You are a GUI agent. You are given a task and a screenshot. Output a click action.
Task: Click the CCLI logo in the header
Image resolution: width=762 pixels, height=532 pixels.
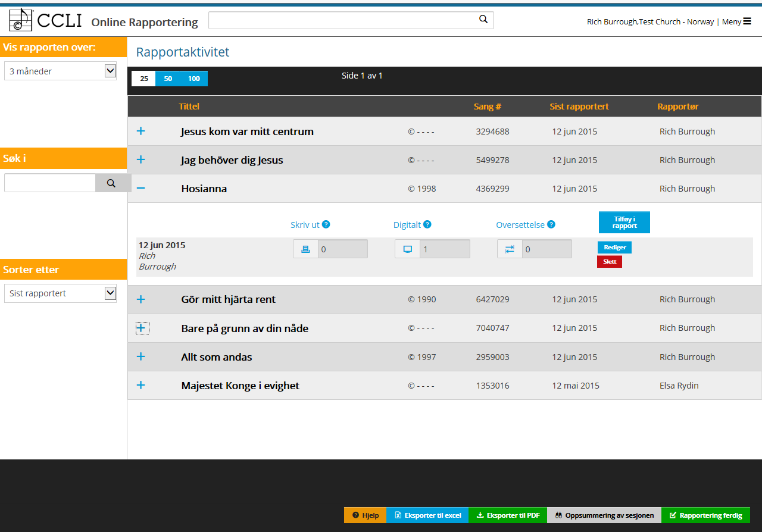click(45, 20)
